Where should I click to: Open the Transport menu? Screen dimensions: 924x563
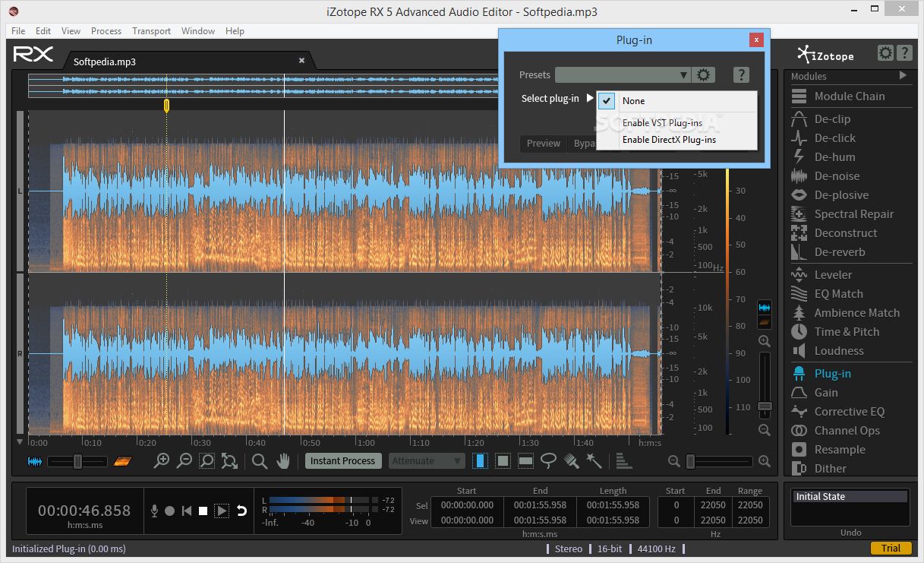152,31
